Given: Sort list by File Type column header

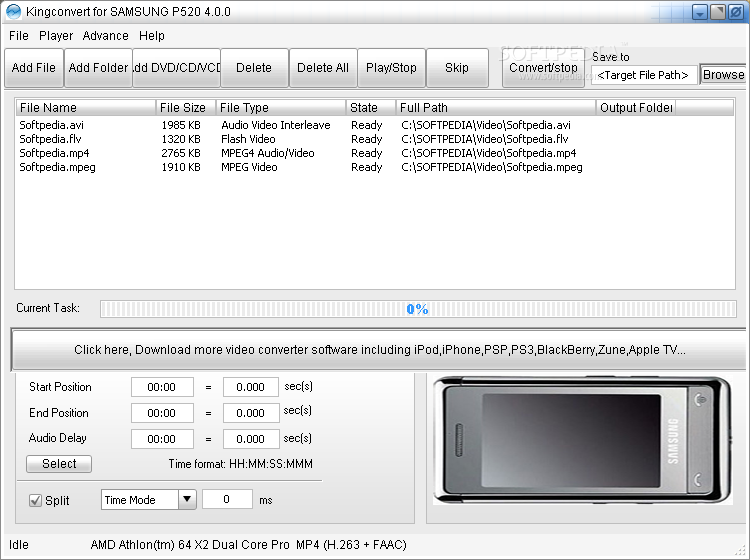Looking at the screenshot, I should tap(281, 108).
